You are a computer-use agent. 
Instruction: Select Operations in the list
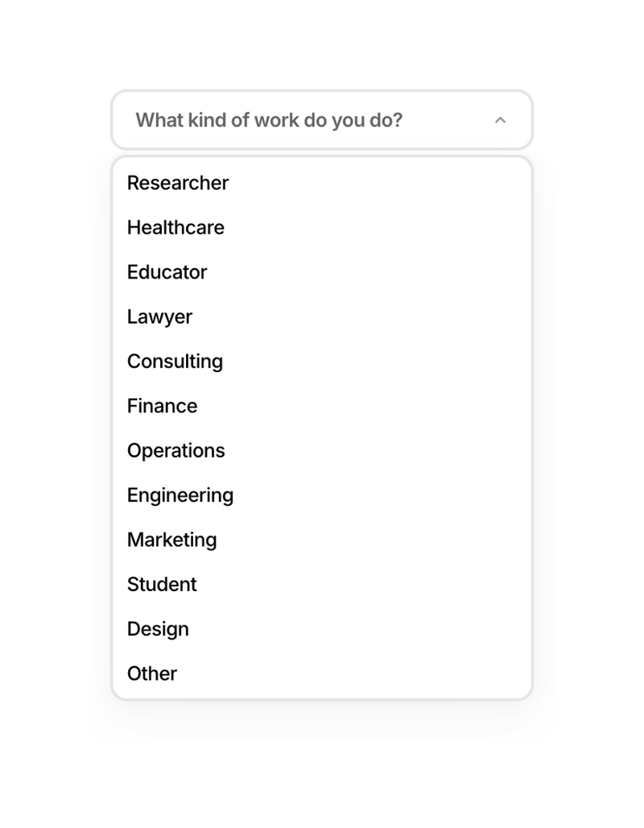pos(175,451)
